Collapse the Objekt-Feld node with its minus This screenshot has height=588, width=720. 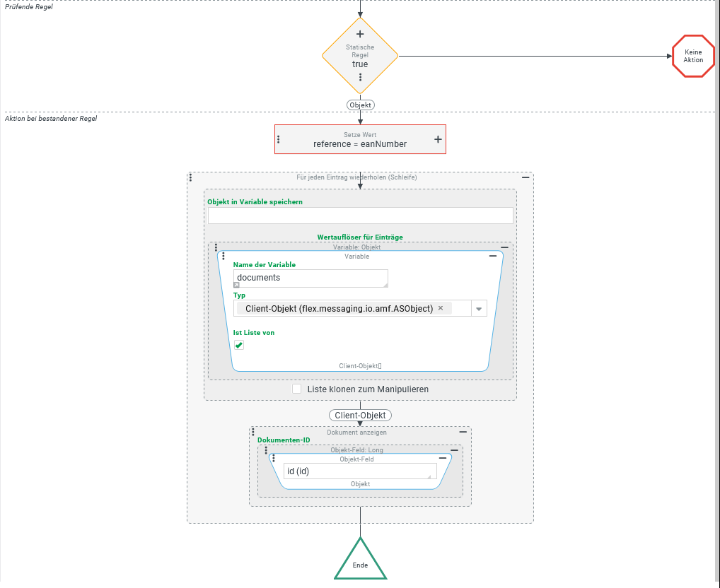[443, 458]
